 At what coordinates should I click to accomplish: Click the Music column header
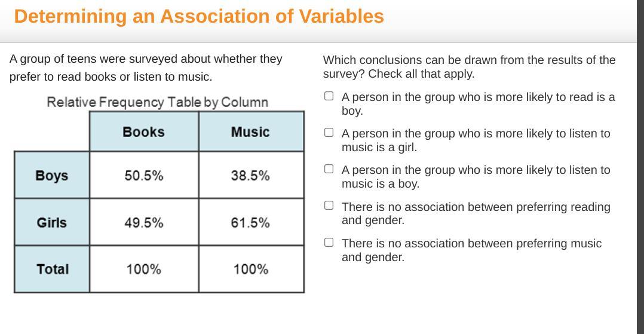[250, 131]
